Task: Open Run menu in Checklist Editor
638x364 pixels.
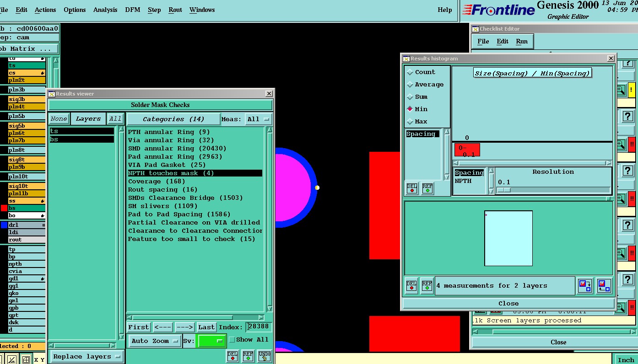Action: pos(522,41)
